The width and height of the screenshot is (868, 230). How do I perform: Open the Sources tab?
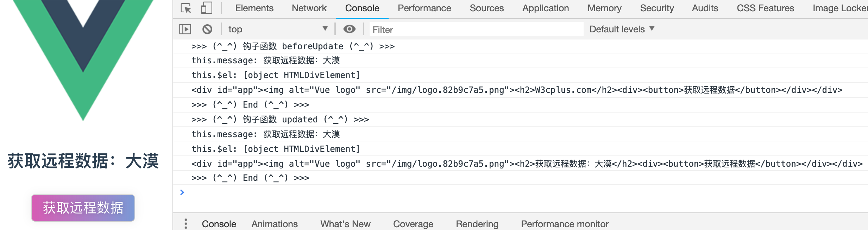coord(487,8)
